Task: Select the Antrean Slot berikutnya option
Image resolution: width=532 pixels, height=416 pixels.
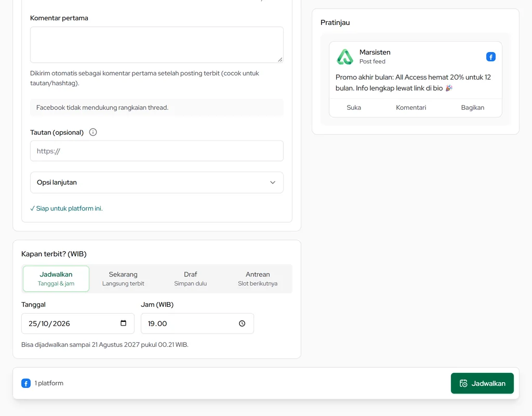Action: [x=258, y=279]
